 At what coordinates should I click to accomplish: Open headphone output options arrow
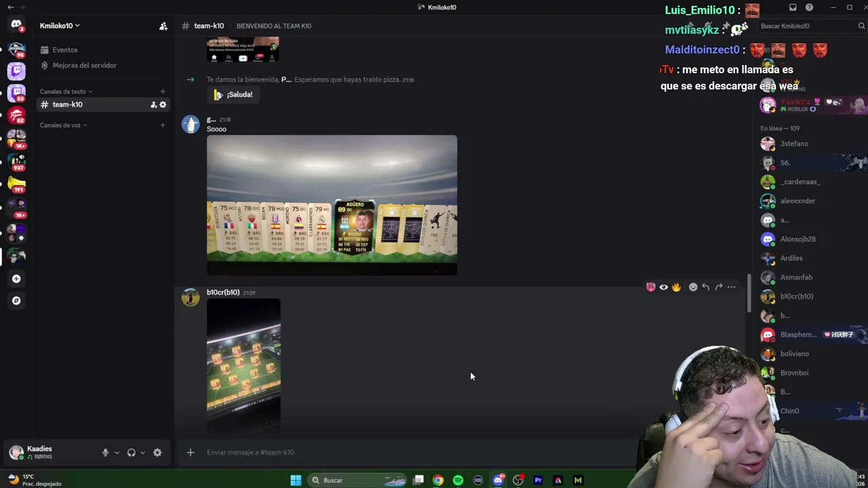(x=142, y=453)
